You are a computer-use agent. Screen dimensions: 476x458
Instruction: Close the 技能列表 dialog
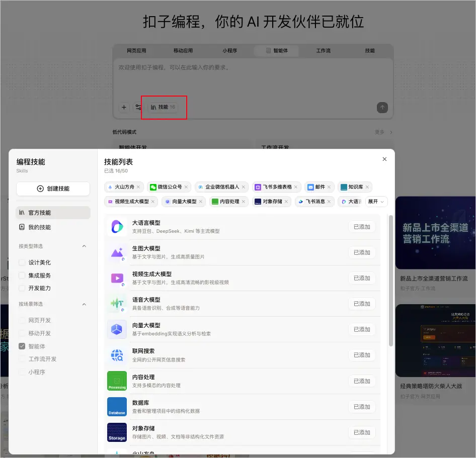point(384,159)
